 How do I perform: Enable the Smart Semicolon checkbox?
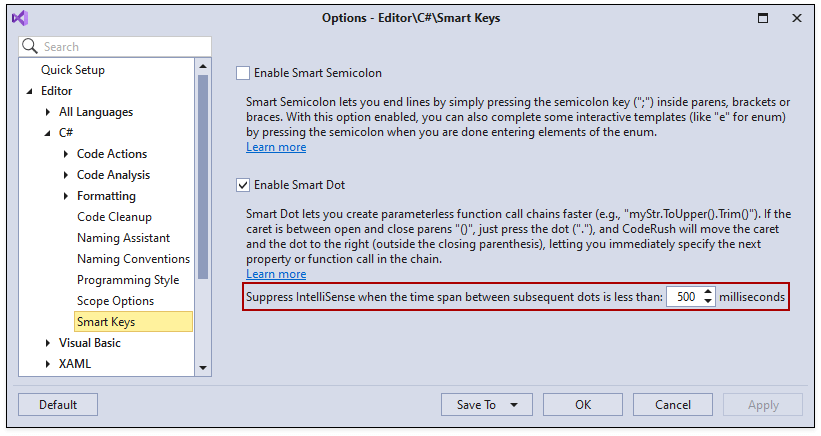(x=242, y=73)
